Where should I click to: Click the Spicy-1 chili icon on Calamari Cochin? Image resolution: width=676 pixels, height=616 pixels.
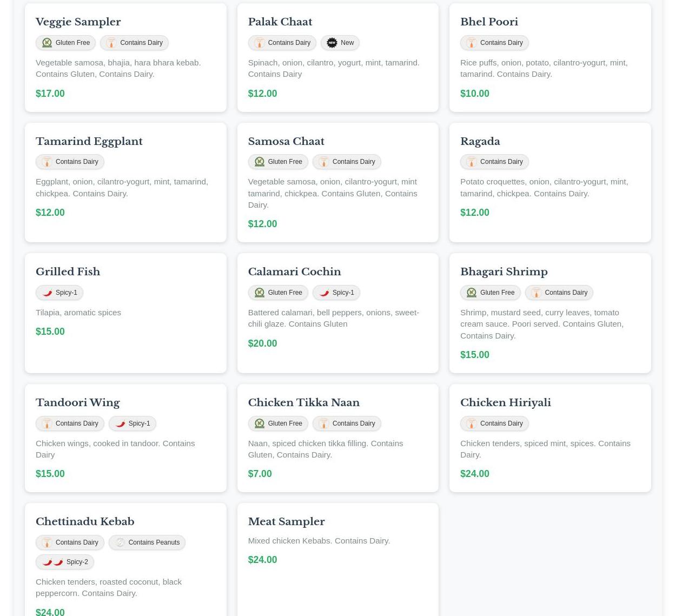(324, 293)
